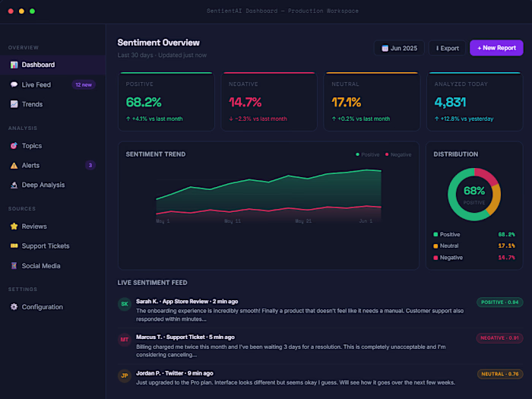Click the '+4.1% vs last month' text
532x399 pixels.
point(154,119)
